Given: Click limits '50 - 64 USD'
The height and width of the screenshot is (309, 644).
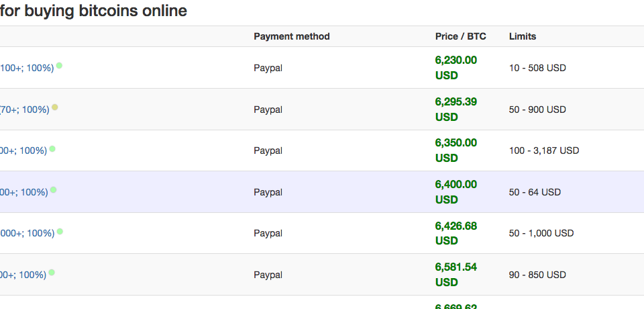Looking at the screenshot, I should (x=535, y=193).
